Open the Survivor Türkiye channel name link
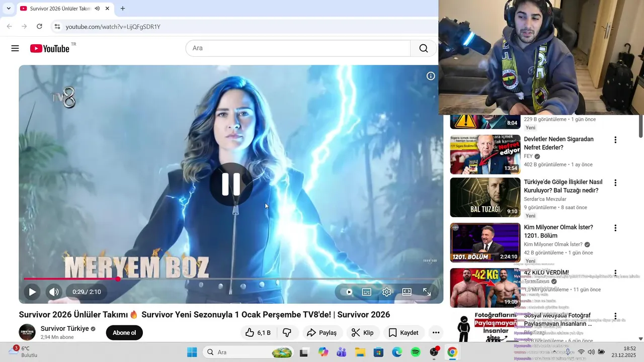The height and width of the screenshot is (362, 644). click(65, 328)
